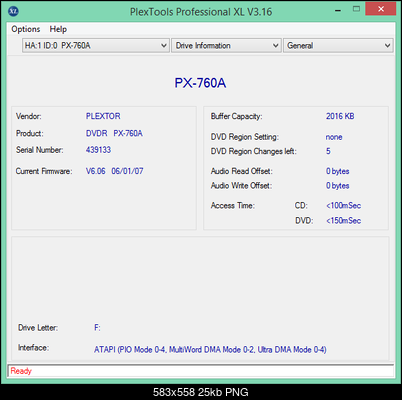Click the Interface: label
Screen dimensions: 402x400
[33, 348]
